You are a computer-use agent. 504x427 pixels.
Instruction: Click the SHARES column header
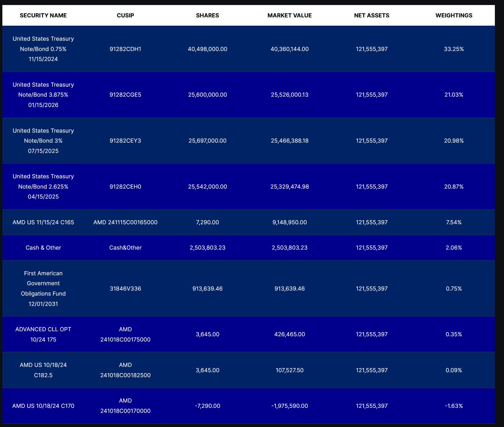[207, 15]
